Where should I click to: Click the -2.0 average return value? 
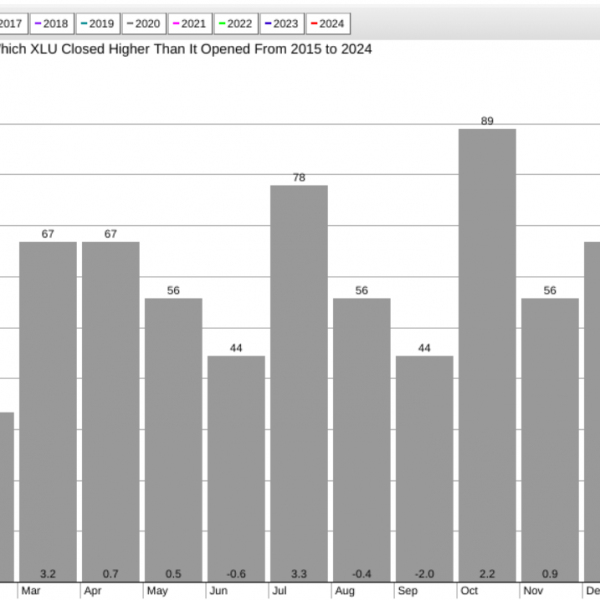pyautogui.click(x=424, y=574)
